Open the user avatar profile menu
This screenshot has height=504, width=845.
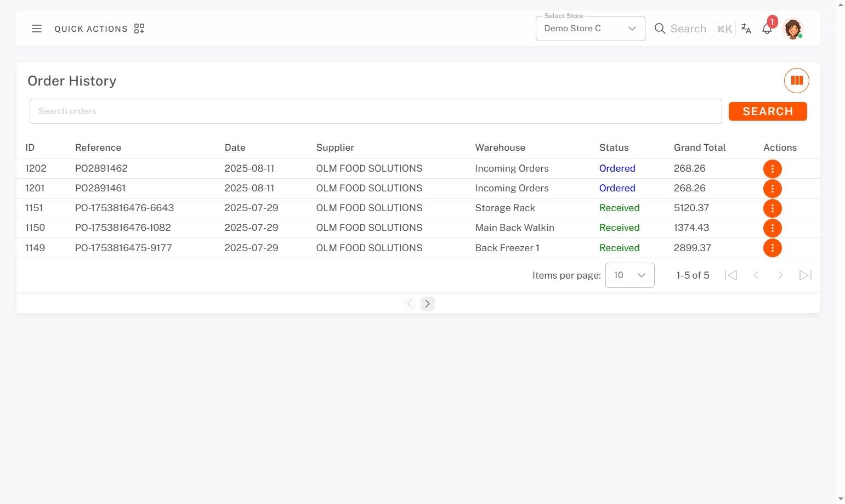pos(792,29)
